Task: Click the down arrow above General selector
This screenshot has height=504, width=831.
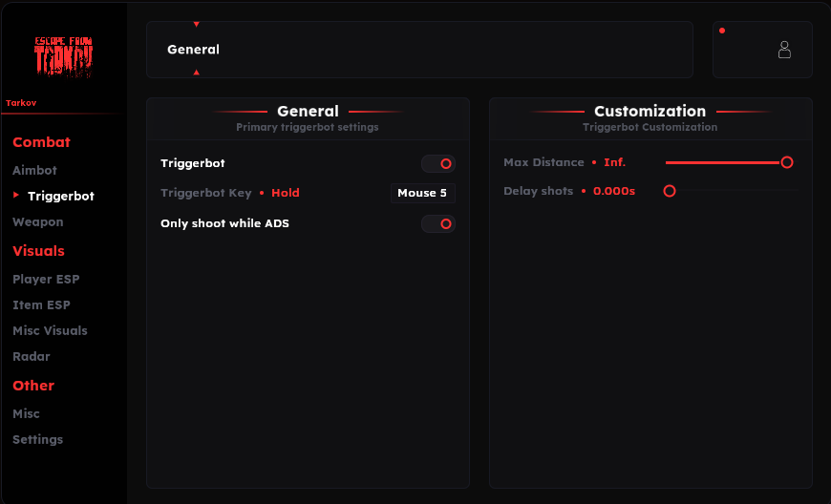Action: click(x=197, y=25)
